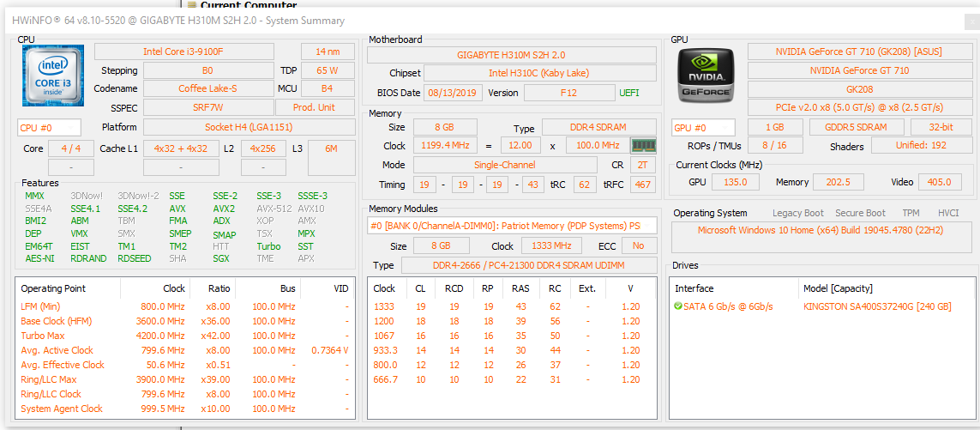Select the KINGSTON SA400S37240G drive entry
980x430 pixels.
(x=877, y=306)
